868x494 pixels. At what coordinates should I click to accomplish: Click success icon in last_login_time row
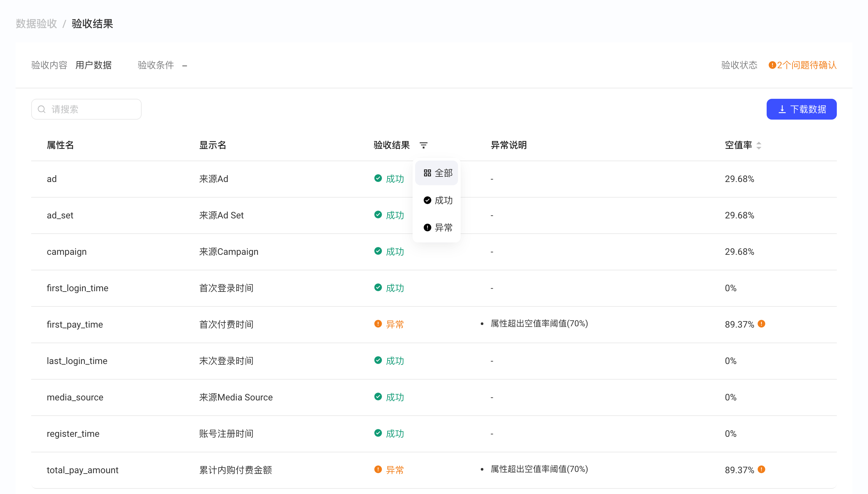[378, 360]
